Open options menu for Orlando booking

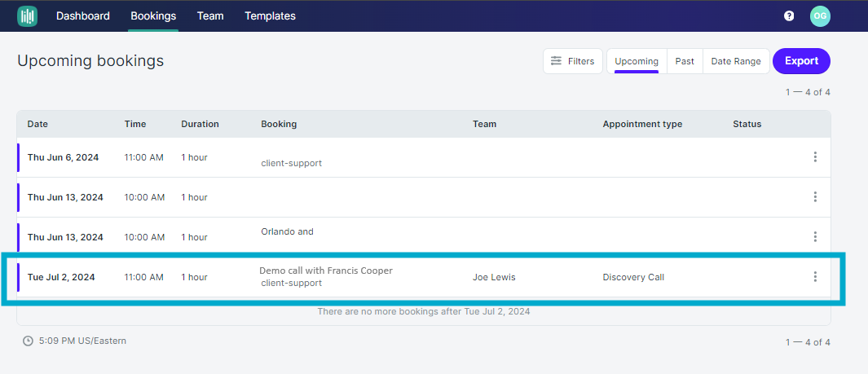click(815, 237)
